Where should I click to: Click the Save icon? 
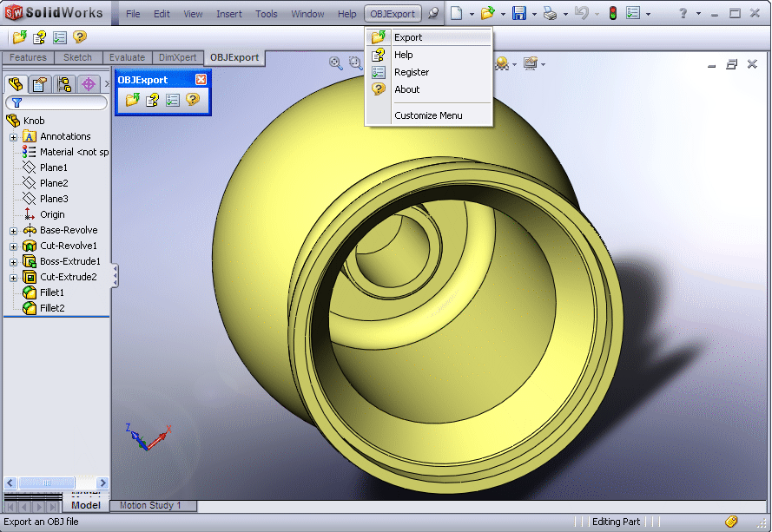[x=519, y=13]
